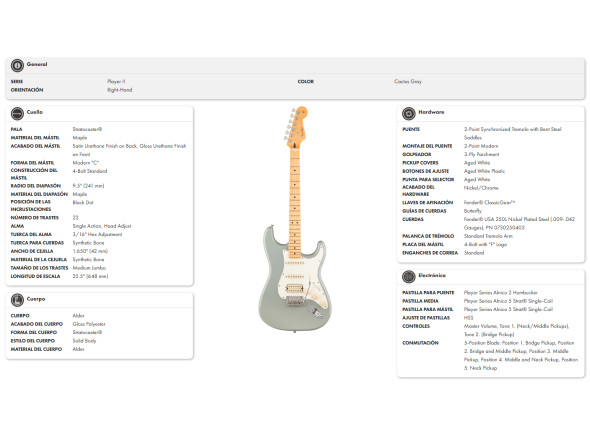Image resolution: width=590 pixels, height=434 pixels.
Task: Click the "Right-Hand" orientation value
Action: pos(119,90)
